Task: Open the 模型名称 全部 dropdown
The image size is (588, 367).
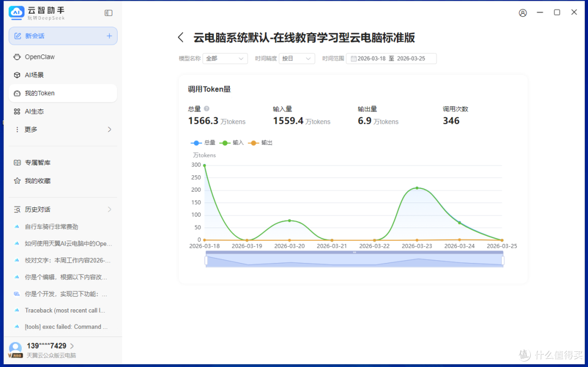Action: point(225,58)
